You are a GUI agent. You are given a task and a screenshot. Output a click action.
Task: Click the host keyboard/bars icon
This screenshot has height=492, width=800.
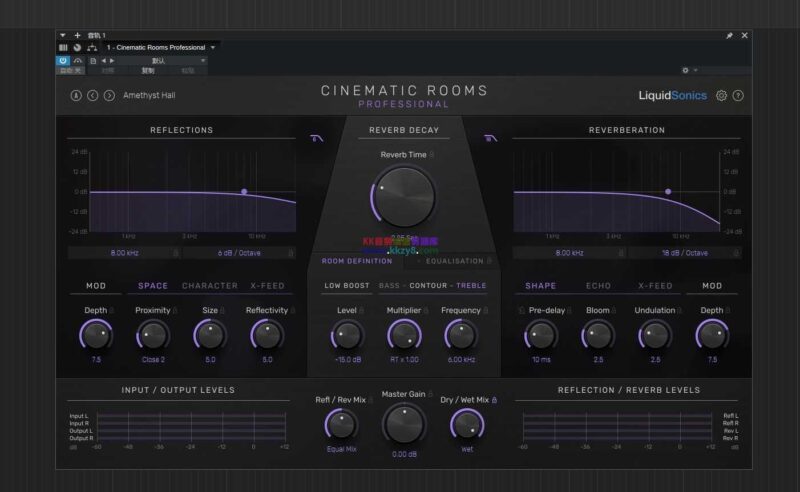coord(63,47)
